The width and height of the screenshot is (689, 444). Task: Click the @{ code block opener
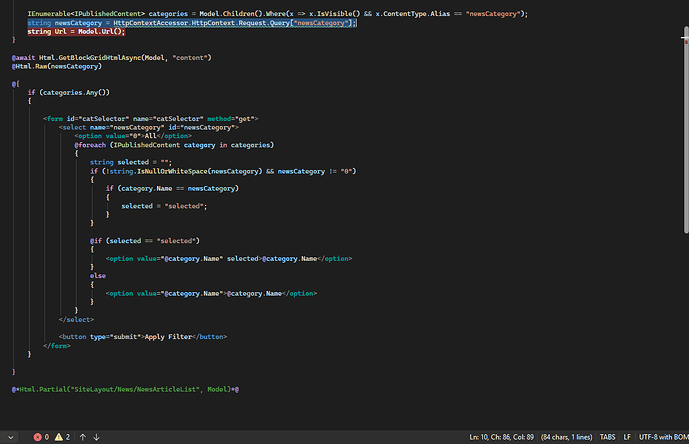point(15,84)
